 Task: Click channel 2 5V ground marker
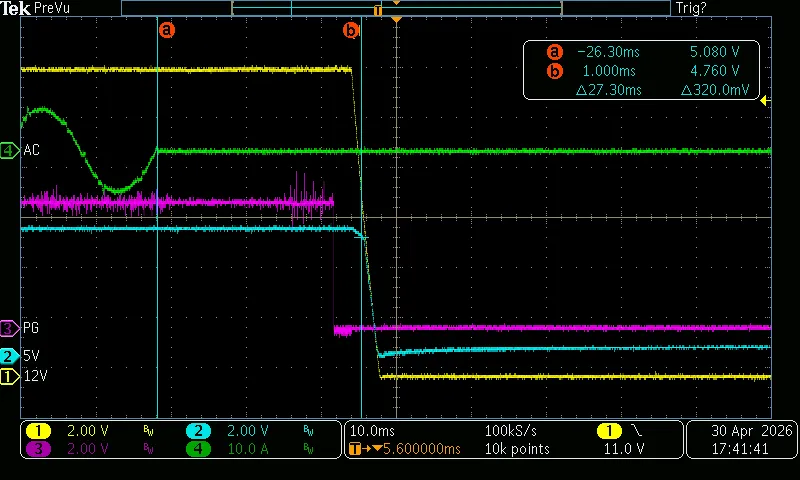point(9,356)
